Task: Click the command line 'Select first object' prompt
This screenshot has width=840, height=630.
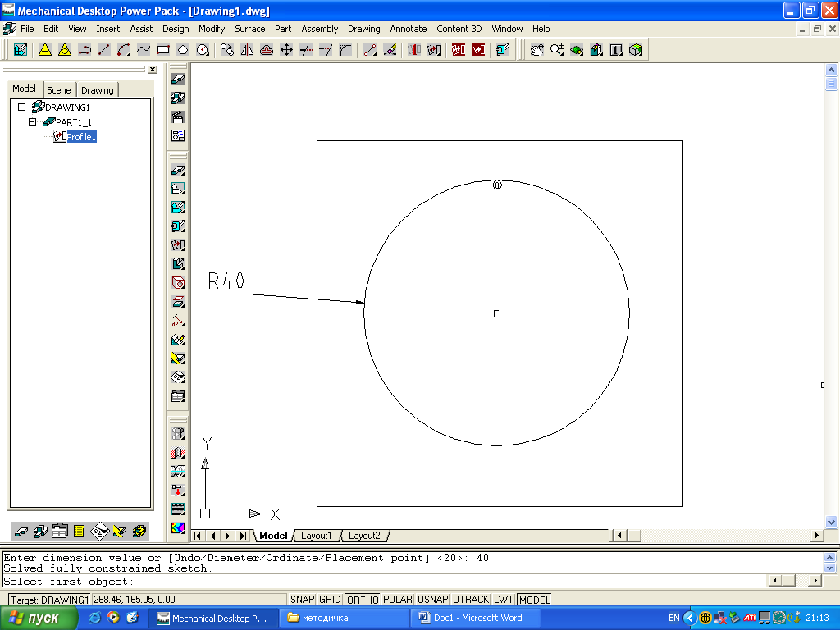Action: tap(68, 582)
